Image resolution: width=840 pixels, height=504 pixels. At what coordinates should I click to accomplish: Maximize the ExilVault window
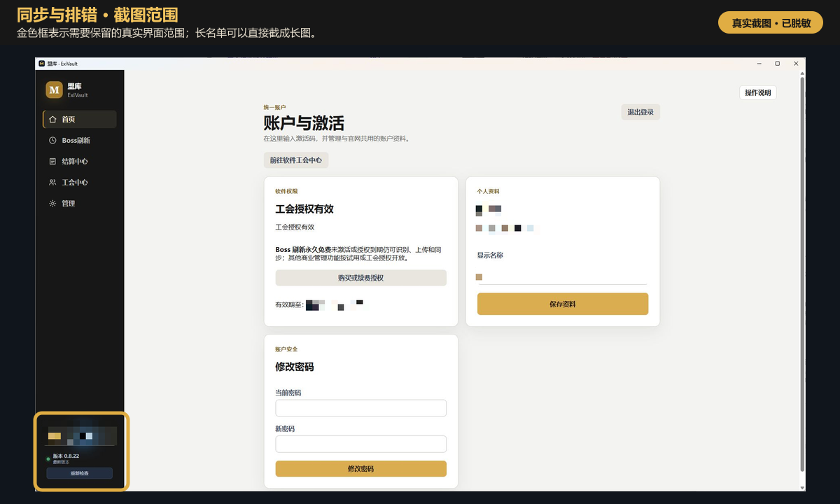[x=777, y=63]
